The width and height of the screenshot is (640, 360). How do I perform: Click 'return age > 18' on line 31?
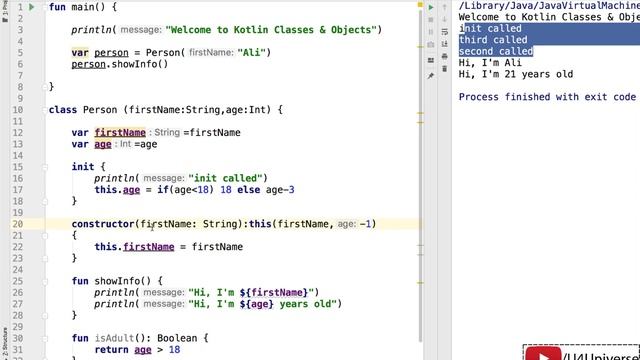[137, 350]
